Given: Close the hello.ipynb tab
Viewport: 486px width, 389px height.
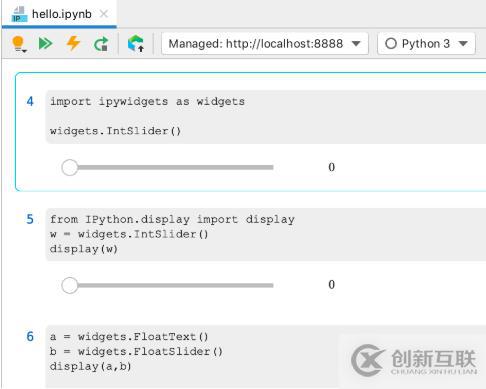Looking at the screenshot, I should (104, 14).
